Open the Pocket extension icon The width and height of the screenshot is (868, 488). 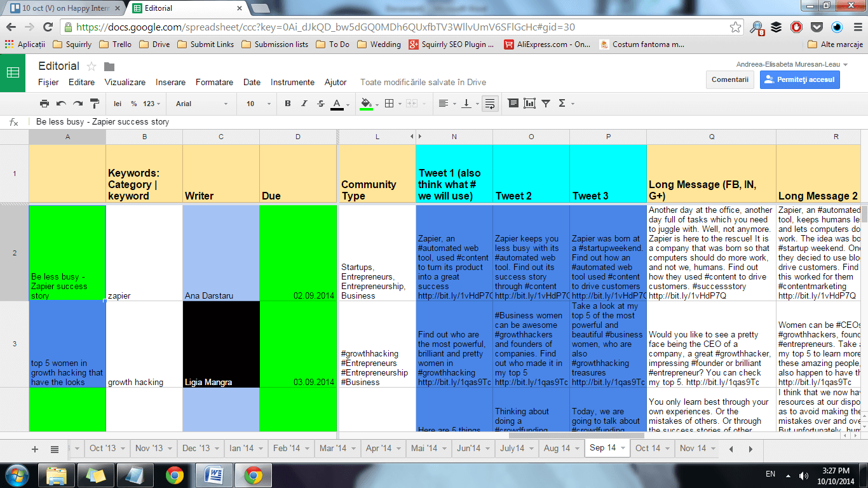coord(817,27)
